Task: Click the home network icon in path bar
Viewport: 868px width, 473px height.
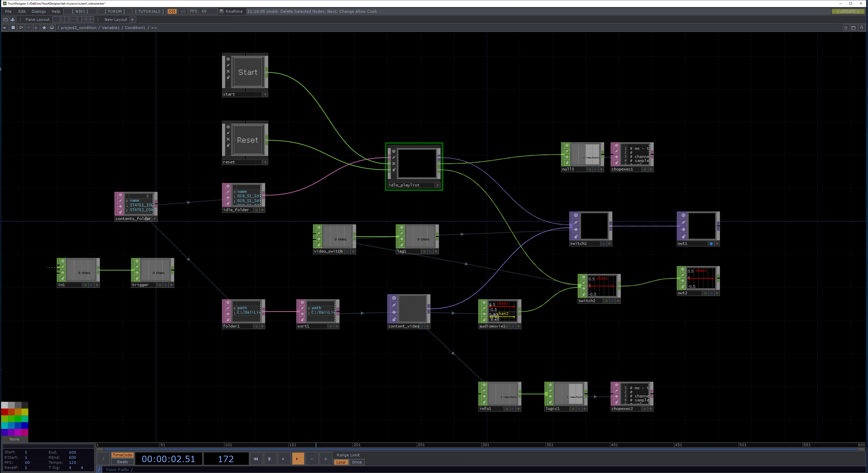Action: 52,28
